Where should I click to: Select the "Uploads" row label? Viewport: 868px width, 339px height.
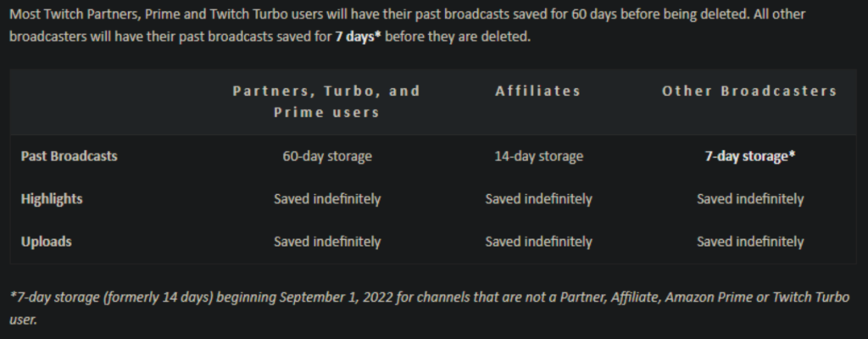pyautogui.click(x=46, y=242)
